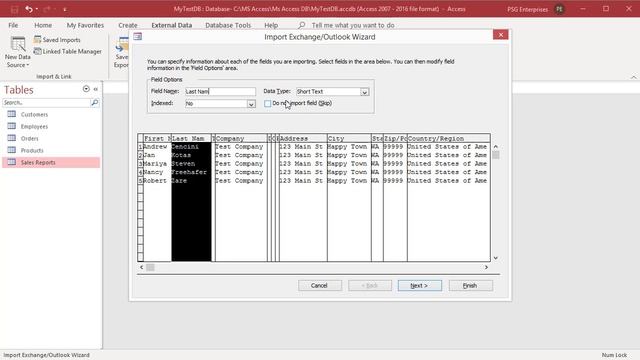
Task: Switch to Database Tools tab
Action: click(228, 25)
